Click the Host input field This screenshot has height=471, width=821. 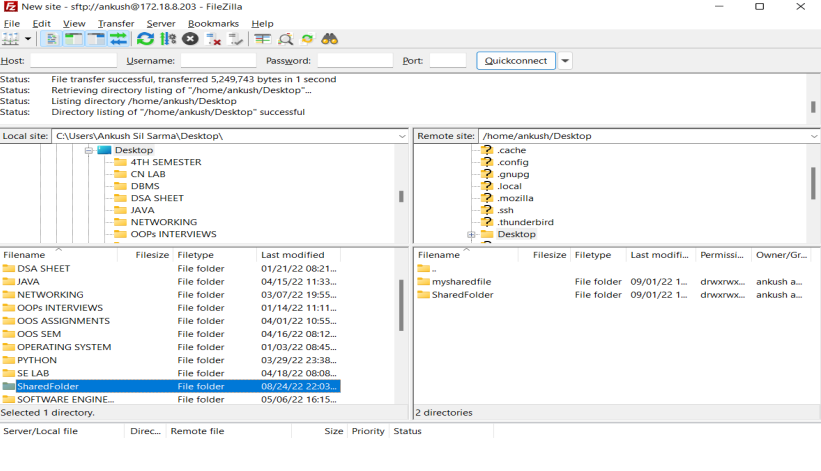[73, 61]
